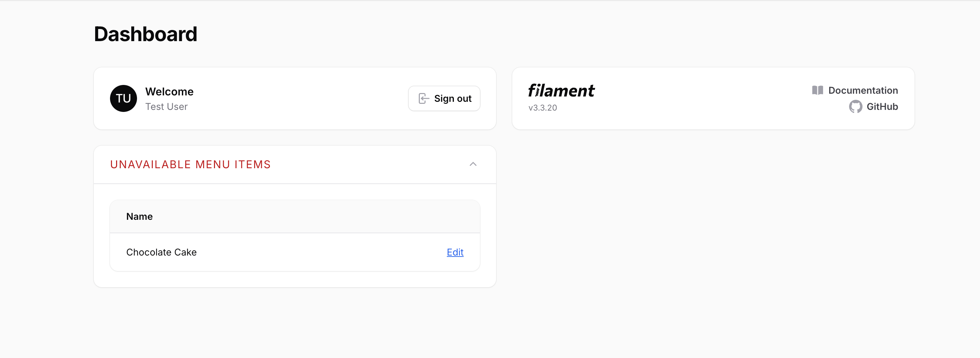Click the Name column header
The width and height of the screenshot is (980, 358).
(x=139, y=216)
